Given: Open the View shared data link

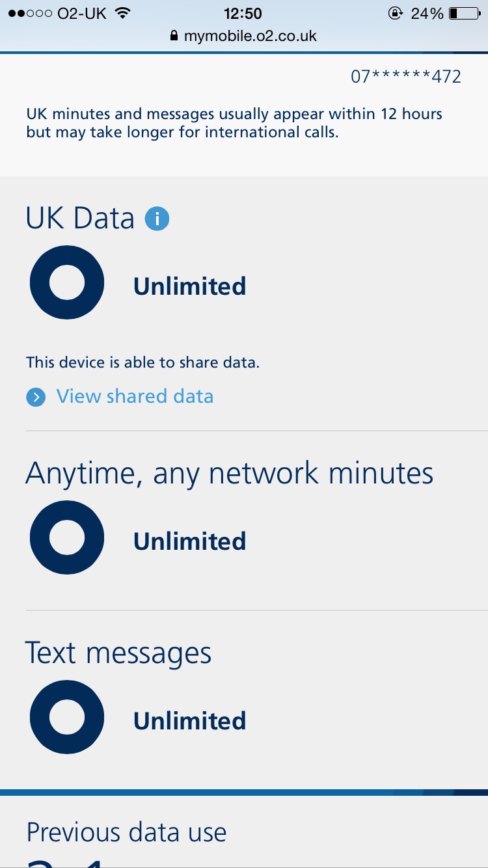Looking at the screenshot, I should coord(135,396).
